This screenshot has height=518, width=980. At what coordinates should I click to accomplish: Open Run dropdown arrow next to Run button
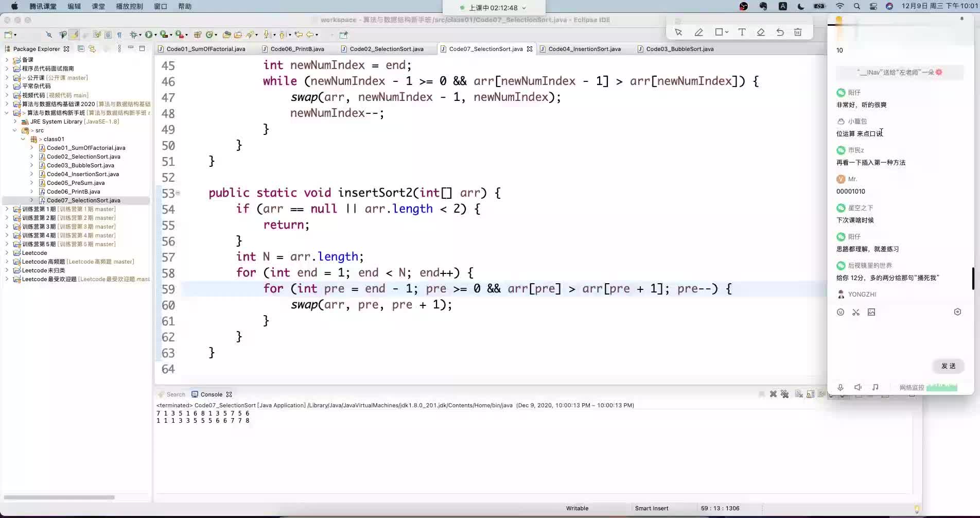(155, 35)
